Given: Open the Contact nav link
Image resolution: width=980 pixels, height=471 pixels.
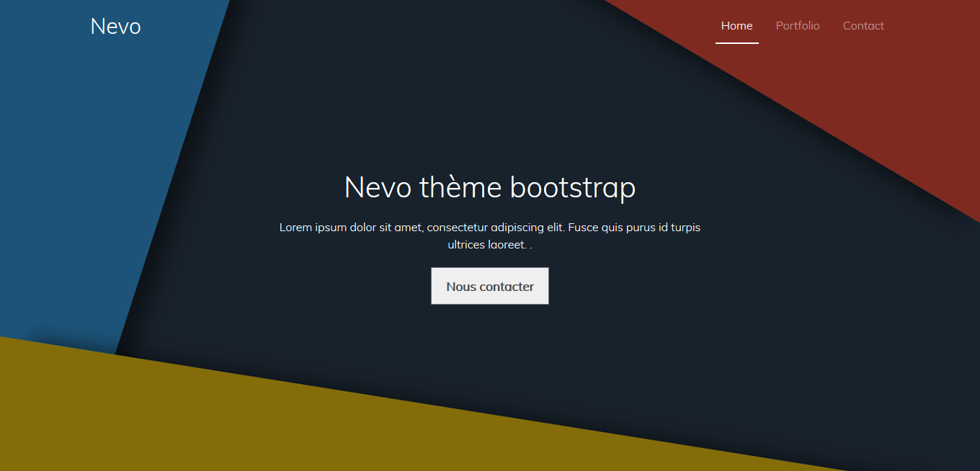Looking at the screenshot, I should click(863, 26).
